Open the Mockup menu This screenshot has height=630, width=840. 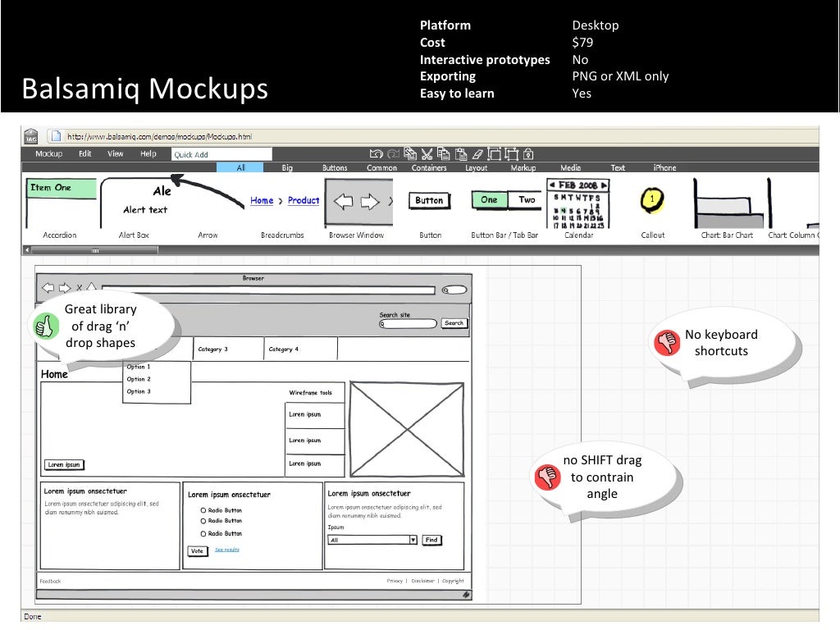(x=48, y=153)
